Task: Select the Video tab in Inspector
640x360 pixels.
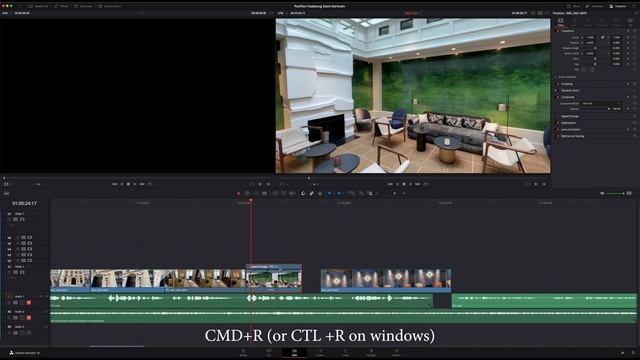Action: [x=560, y=22]
